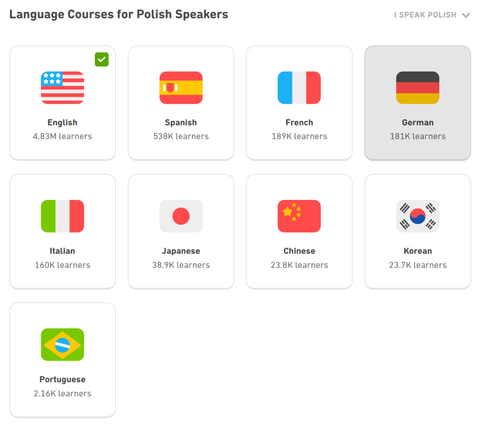Screen dimensions: 504x448
Task: Toggle the green checkmark on English card
Action: click(102, 60)
